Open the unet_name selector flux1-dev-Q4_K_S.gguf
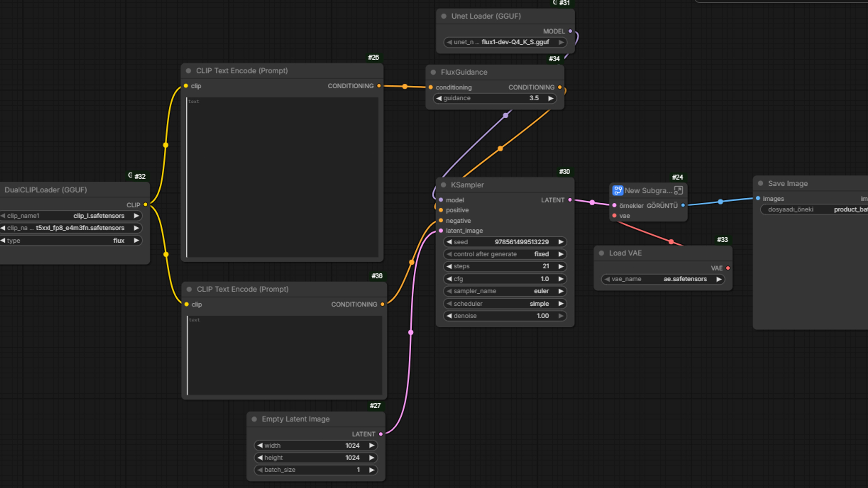The image size is (868, 488). coord(505,42)
